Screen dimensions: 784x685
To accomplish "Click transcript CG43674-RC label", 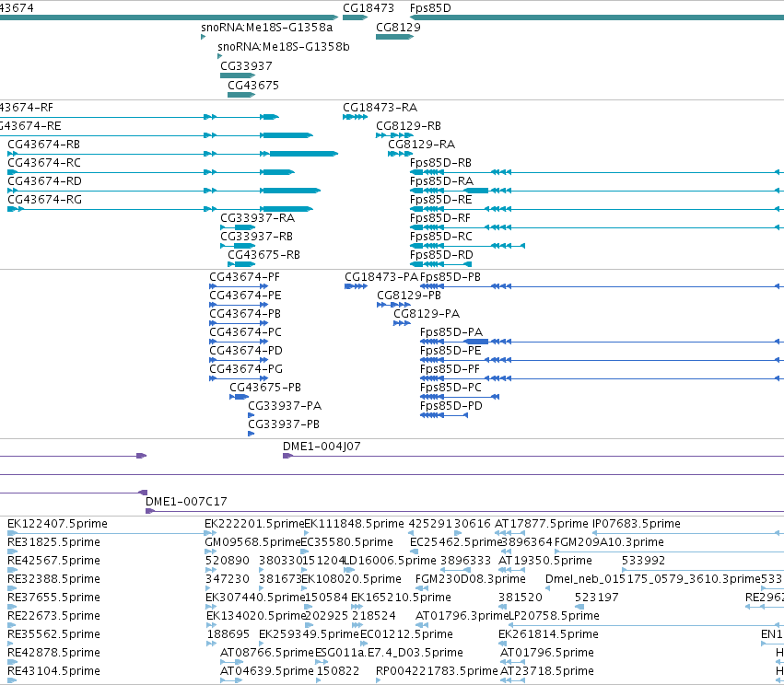I will (44, 163).
